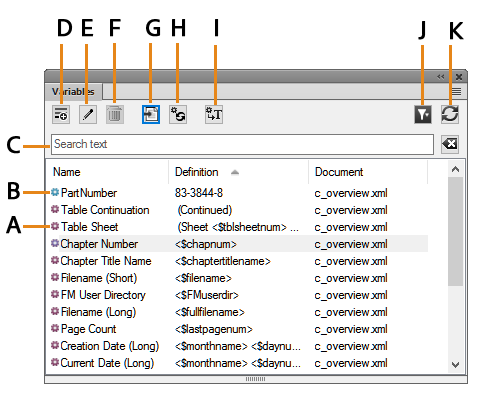Click c_overview.xml in the Page Count row

[351, 329]
